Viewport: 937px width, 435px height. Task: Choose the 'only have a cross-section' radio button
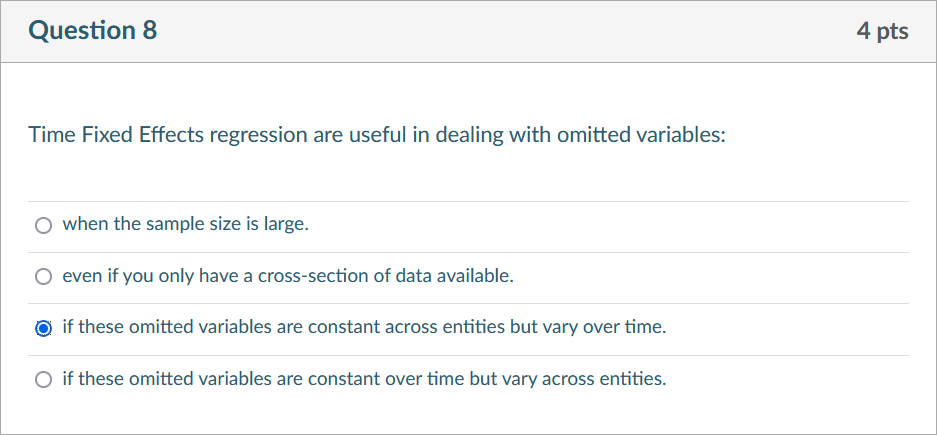[43, 277]
